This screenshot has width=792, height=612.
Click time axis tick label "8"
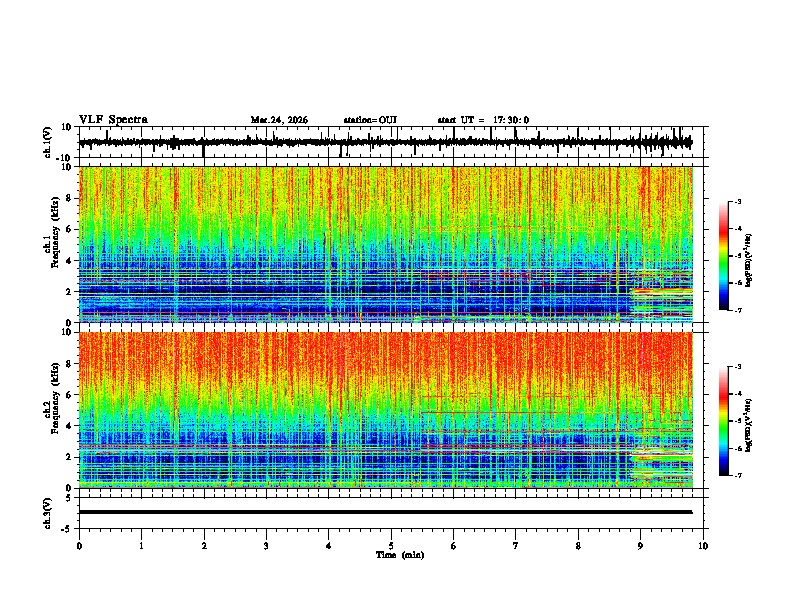coord(578,546)
